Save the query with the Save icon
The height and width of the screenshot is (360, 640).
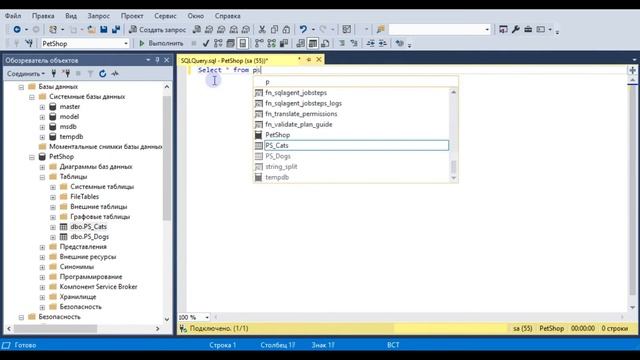click(x=104, y=29)
